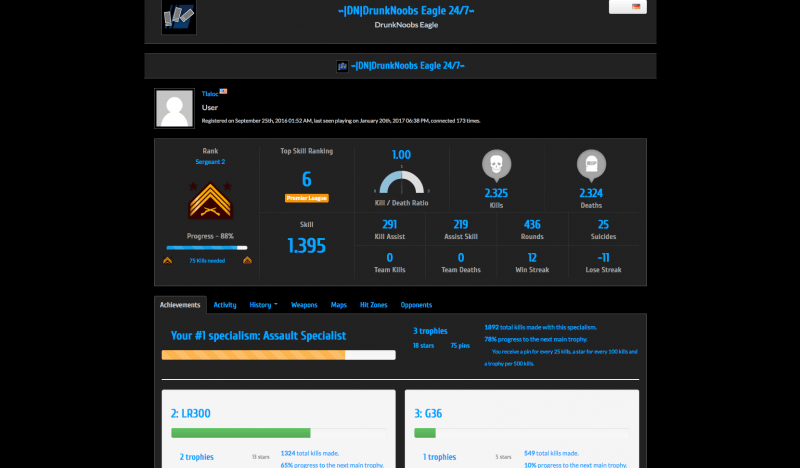Click previous rank icon left of kills needed
Screen dimensions: 800x468
pos(167,260)
